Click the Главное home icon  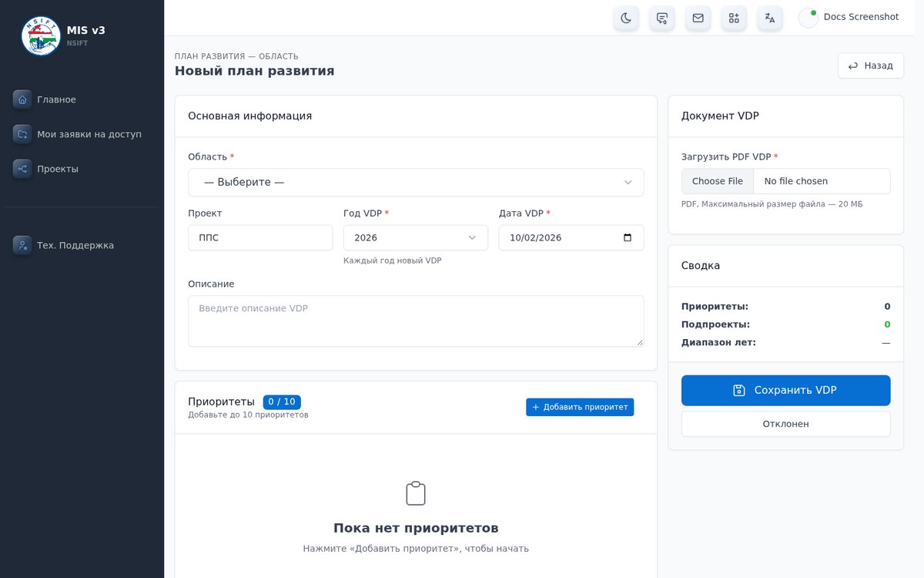pos(22,99)
